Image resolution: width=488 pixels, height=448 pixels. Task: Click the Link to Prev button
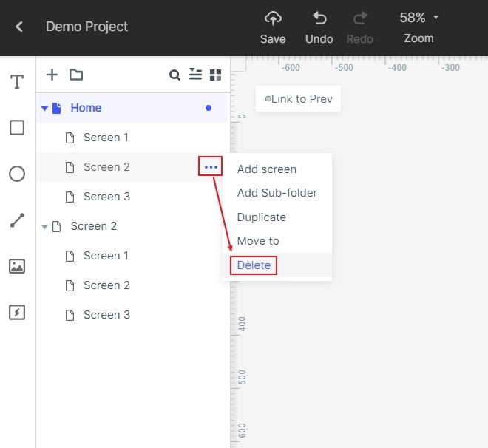pyautogui.click(x=298, y=99)
